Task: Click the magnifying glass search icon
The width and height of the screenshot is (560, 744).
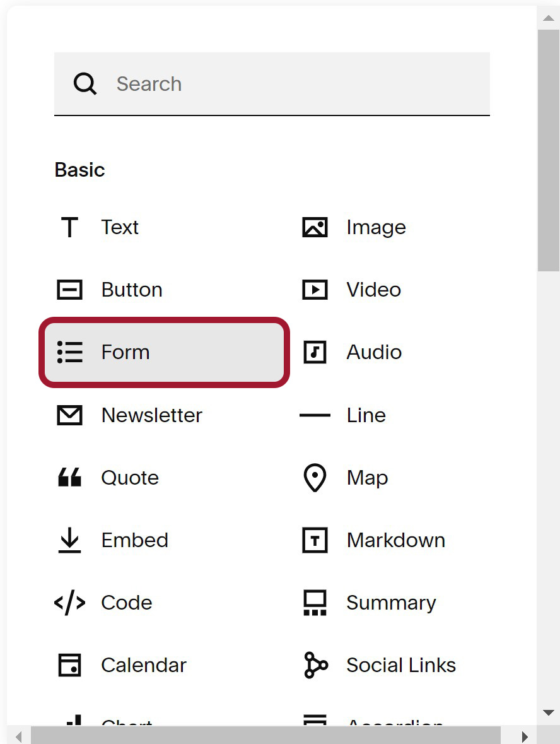Action: pos(85,84)
